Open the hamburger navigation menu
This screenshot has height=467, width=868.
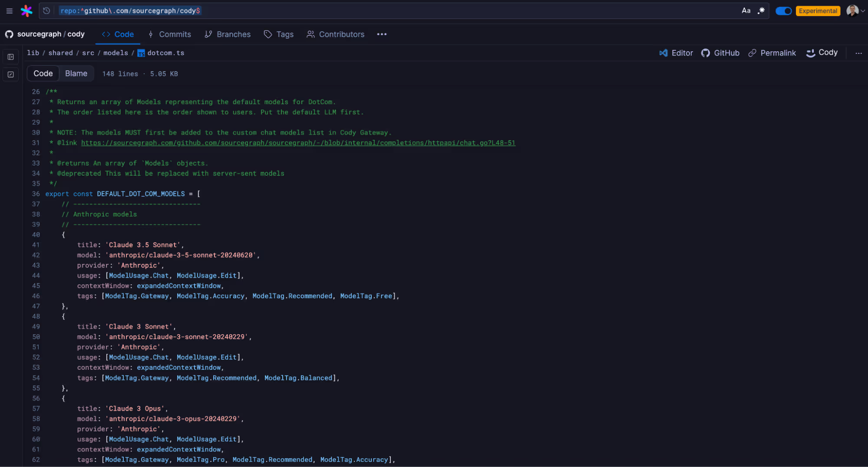coord(9,11)
